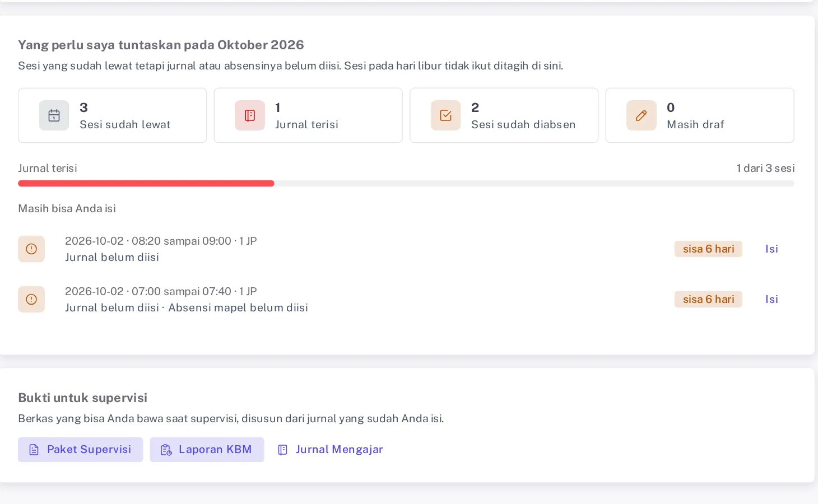Click 'Jurnal belum diisi · Absensi mapel belum diisi'
The width and height of the screenshot is (818, 504).
click(187, 307)
